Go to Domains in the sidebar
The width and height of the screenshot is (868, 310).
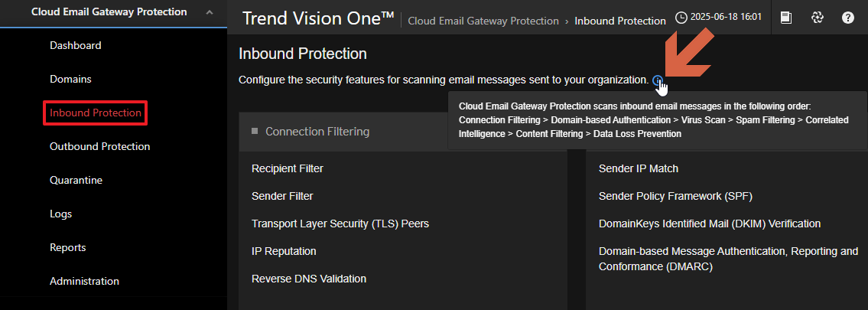point(70,79)
